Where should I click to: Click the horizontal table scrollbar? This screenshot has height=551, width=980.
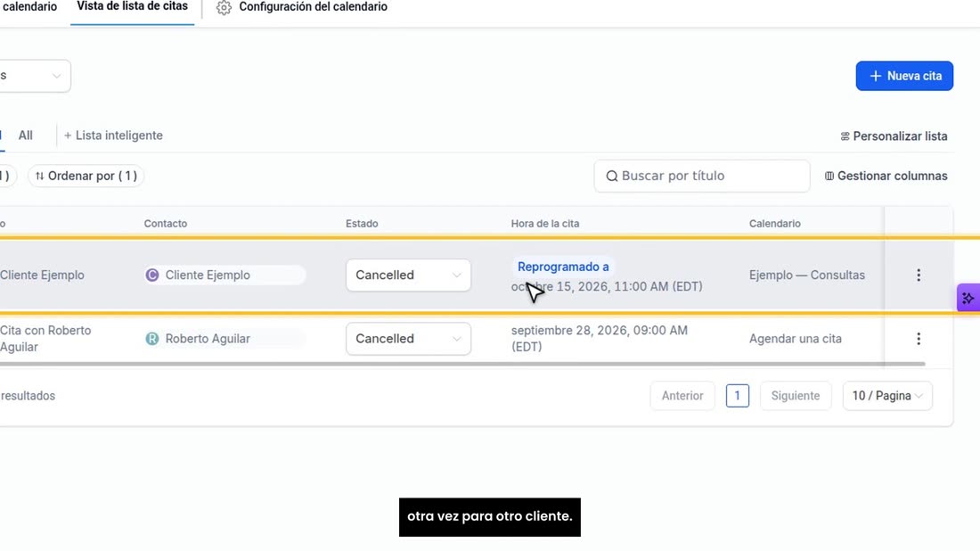tap(462, 364)
